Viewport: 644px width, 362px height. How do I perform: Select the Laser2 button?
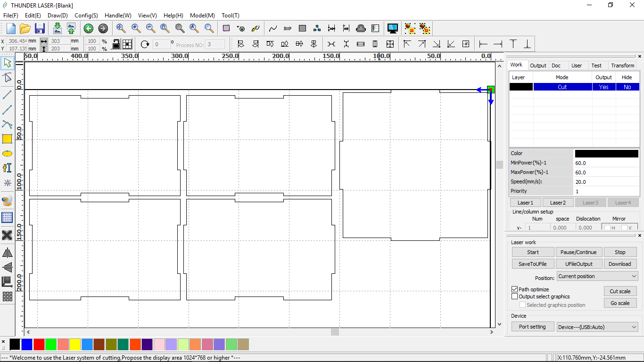point(558,203)
